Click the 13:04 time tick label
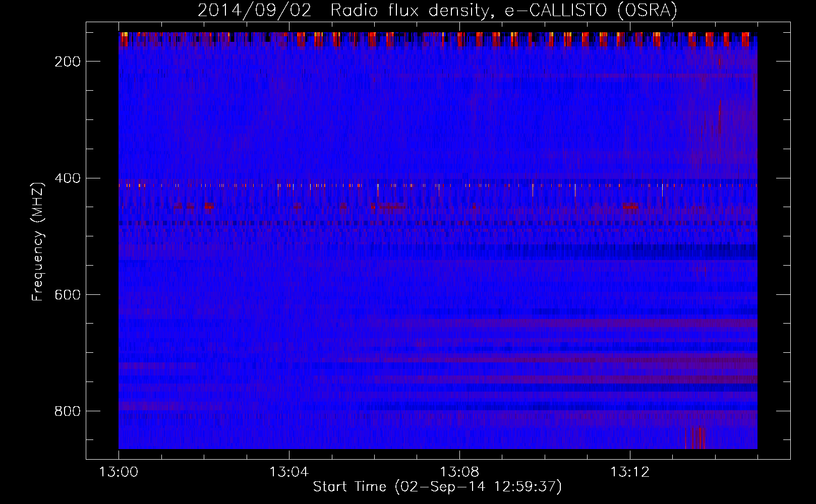 point(289,472)
